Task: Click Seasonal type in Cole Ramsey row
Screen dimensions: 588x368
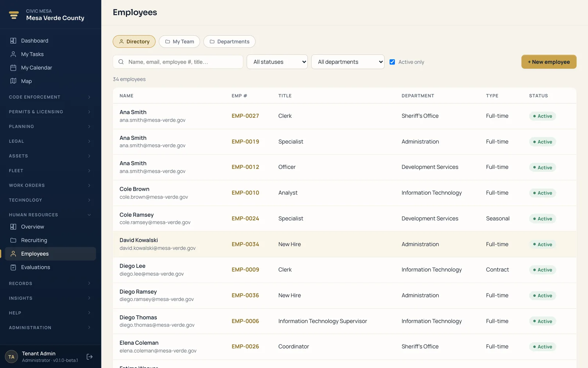Action: (x=498, y=219)
